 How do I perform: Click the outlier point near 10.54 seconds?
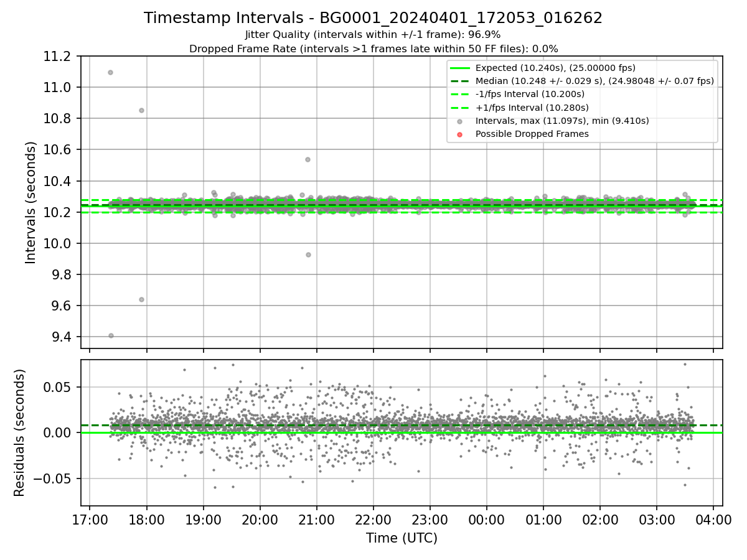click(x=308, y=159)
